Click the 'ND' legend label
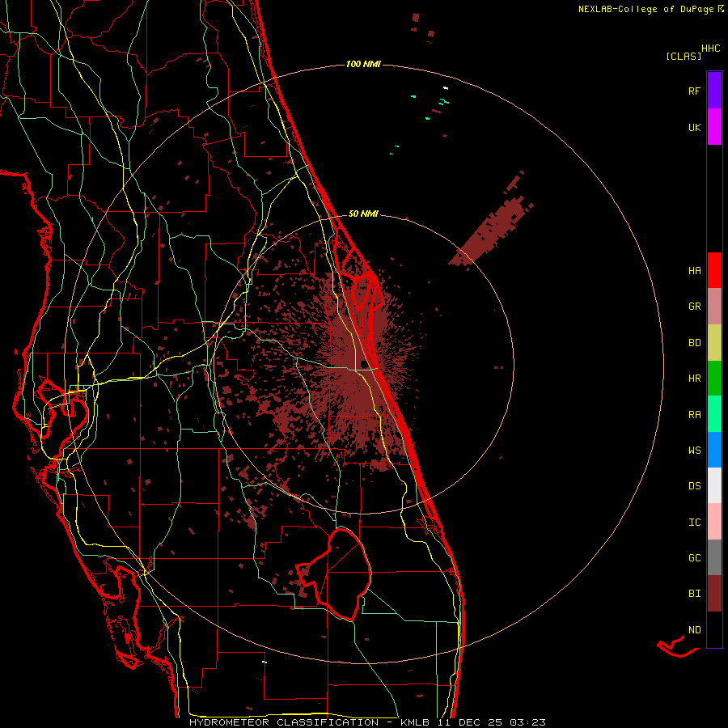The width and height of the screenshot is (728, 728). pyautogui.click(x=694, y=630)
